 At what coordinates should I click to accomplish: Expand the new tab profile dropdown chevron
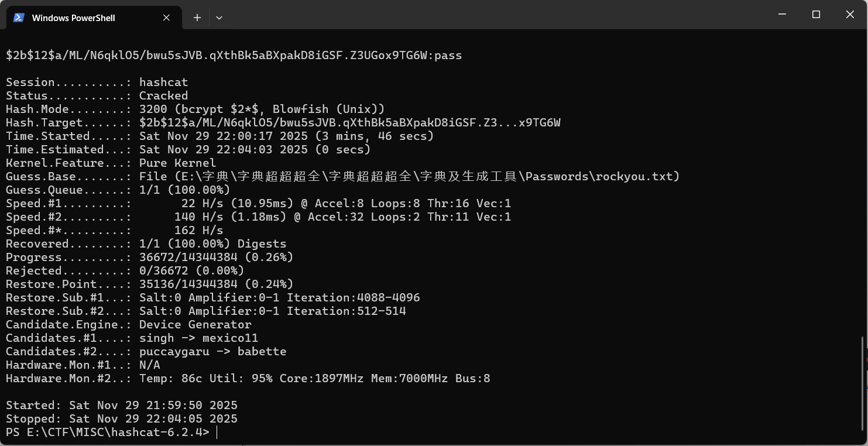[x=219, y=18]
